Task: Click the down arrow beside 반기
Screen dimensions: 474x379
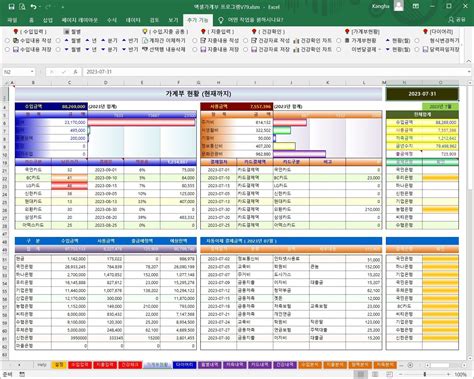Action: [x=124, y=49]
